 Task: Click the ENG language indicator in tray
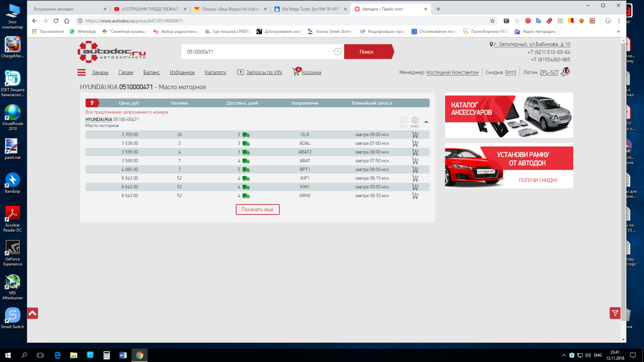click(598, 355)
